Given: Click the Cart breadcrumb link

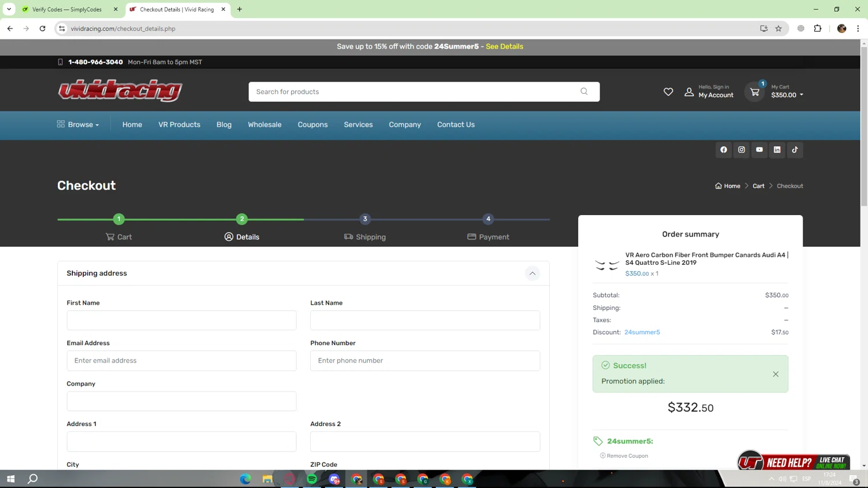Looking at the screenshot, I should pyautogui.click(x=759, y=186).
